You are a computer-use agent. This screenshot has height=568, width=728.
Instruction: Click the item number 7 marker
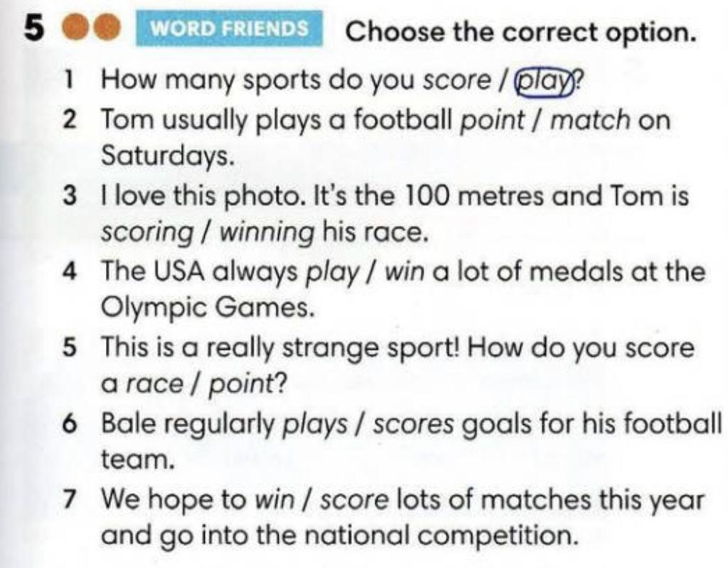coord(70,501)
